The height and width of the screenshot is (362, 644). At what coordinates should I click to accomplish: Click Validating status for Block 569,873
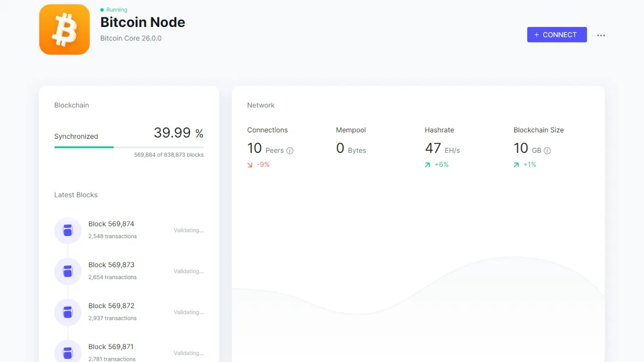click(189, 271)
